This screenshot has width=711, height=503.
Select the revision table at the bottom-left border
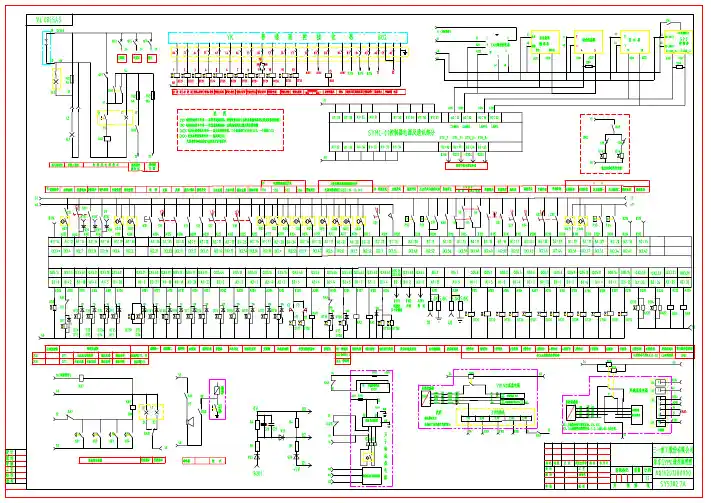click(15, 466)
